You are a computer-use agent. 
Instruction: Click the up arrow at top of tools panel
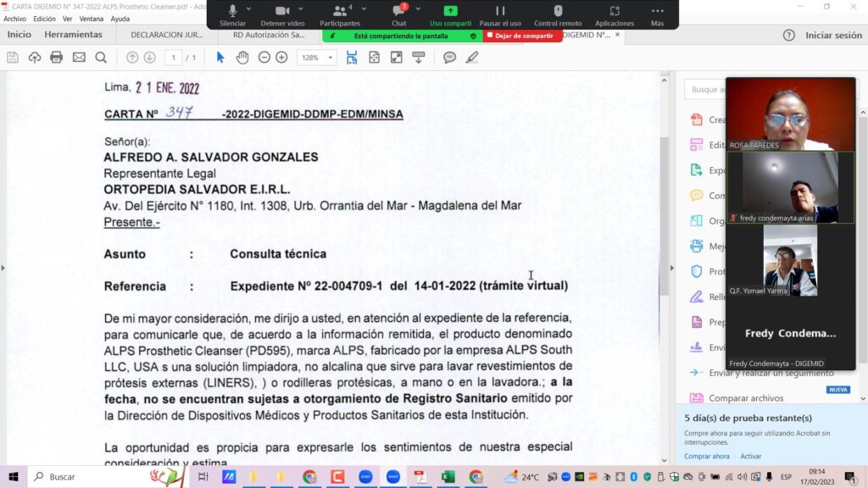coord(863,113)
